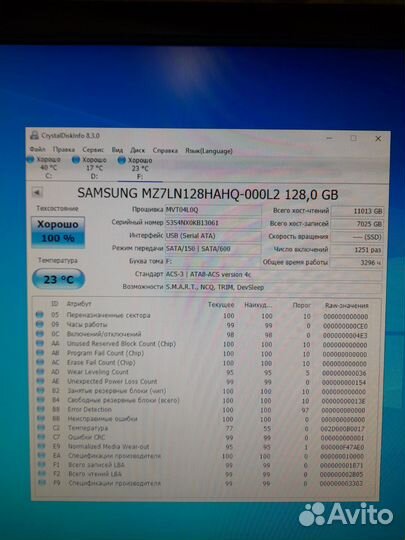Viewport: 405px width, 540px height.
Task: Select the Error Detection attribute text
Action: pos(90,409)
